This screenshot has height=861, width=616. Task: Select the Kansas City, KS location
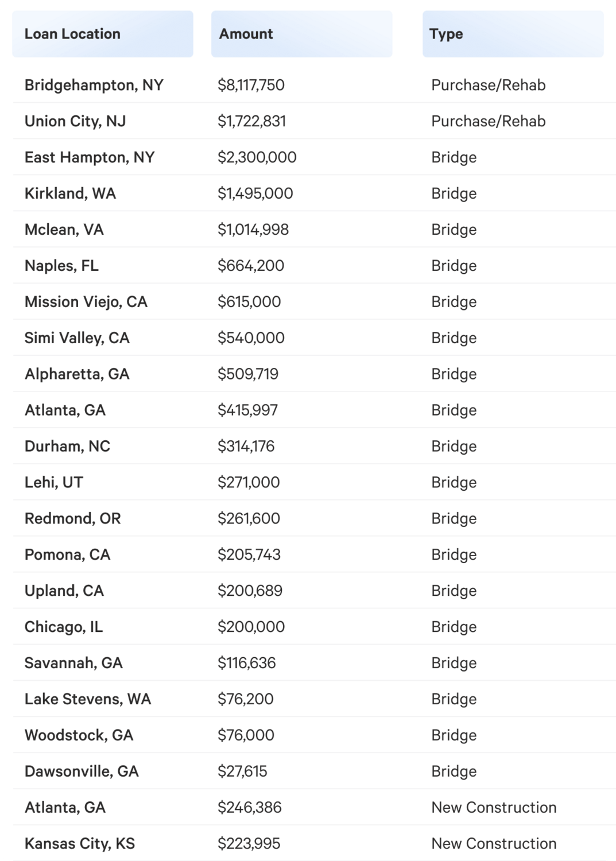point(80,844)
